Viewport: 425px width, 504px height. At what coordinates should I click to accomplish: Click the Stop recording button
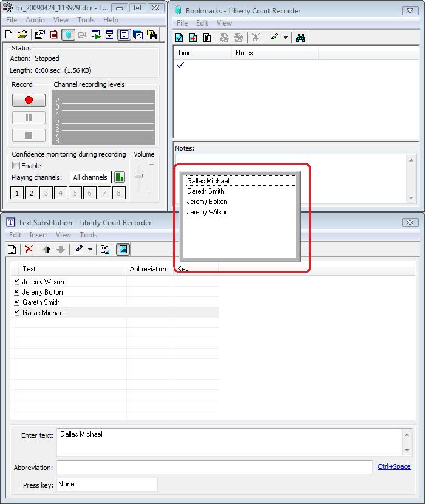pos(29,135)
